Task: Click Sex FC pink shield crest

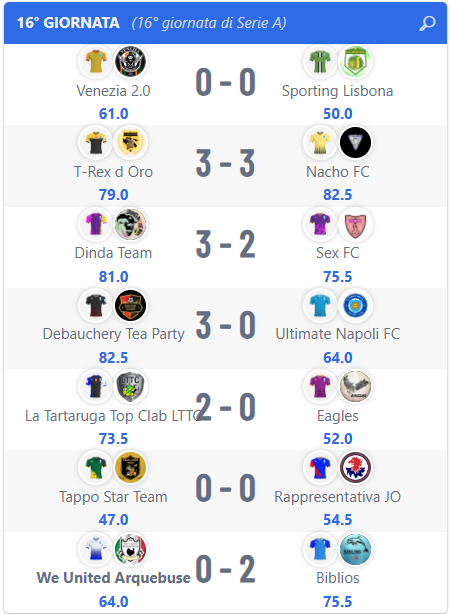Action: [x=355, y=224]
